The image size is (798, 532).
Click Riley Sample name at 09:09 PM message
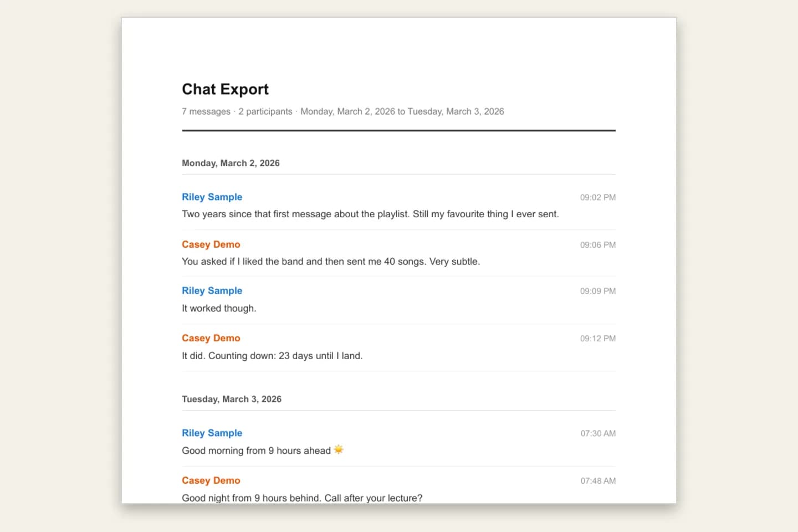pyautogui.click(x=212, y=290)
